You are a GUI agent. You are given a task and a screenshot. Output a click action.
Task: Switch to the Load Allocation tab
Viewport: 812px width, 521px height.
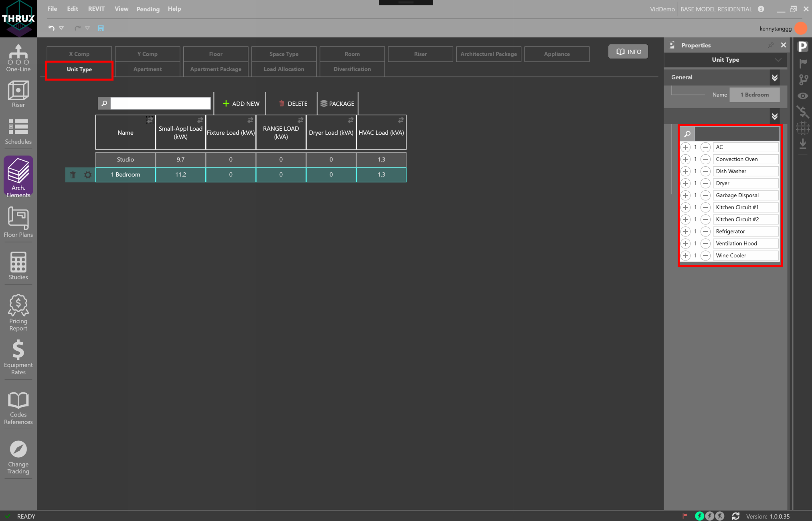click(284, 69)
